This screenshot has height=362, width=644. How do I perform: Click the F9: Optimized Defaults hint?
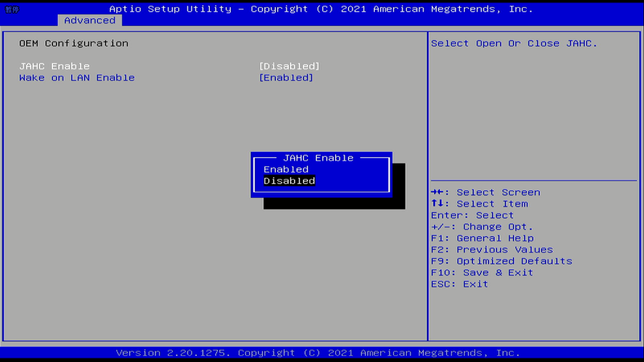coord(501,261)
